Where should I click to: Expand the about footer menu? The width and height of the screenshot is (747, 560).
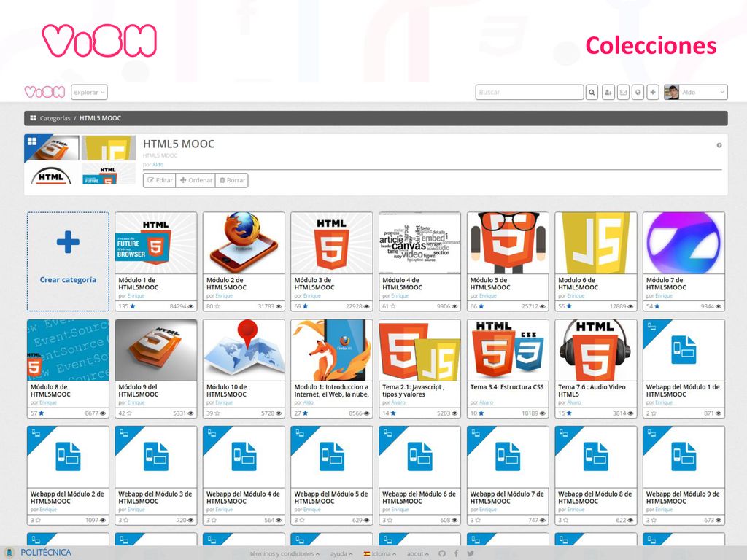(418, 554)
